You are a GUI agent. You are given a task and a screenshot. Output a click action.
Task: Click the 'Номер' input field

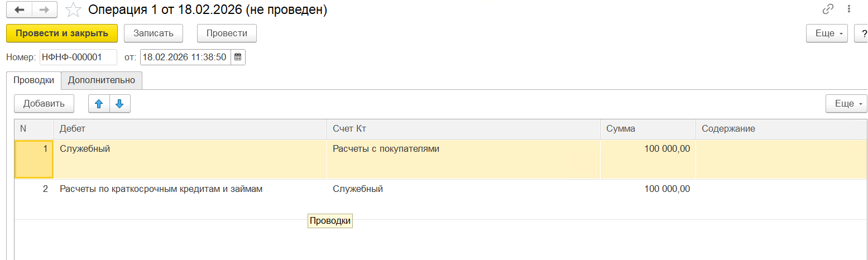click(78, 57)
